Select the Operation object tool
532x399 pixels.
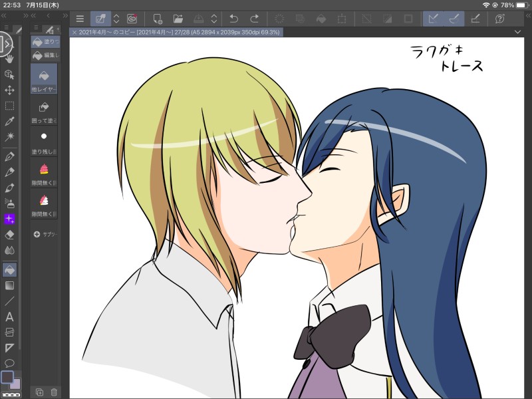pos(9,74)
